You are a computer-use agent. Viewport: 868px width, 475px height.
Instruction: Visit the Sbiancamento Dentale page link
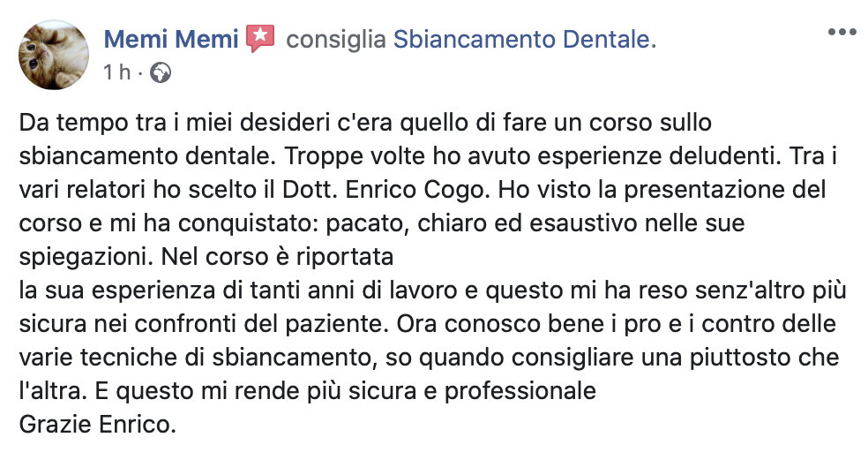coord(523,39)
